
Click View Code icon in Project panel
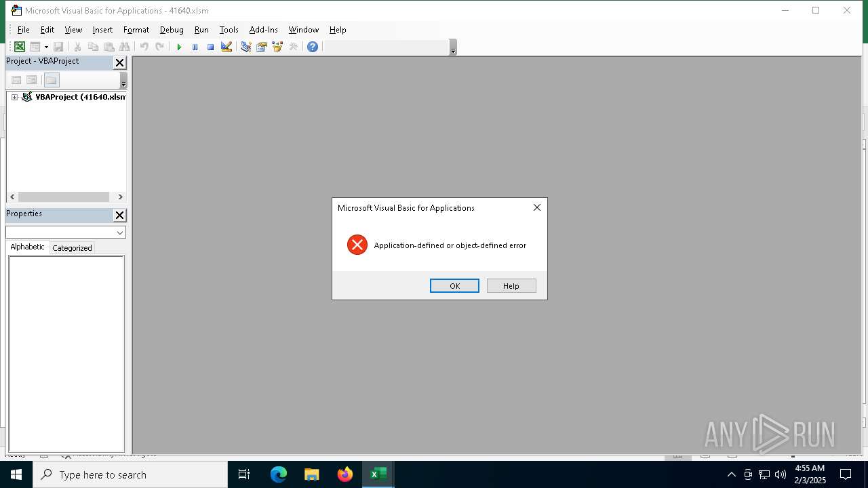[x=16, y=80]
